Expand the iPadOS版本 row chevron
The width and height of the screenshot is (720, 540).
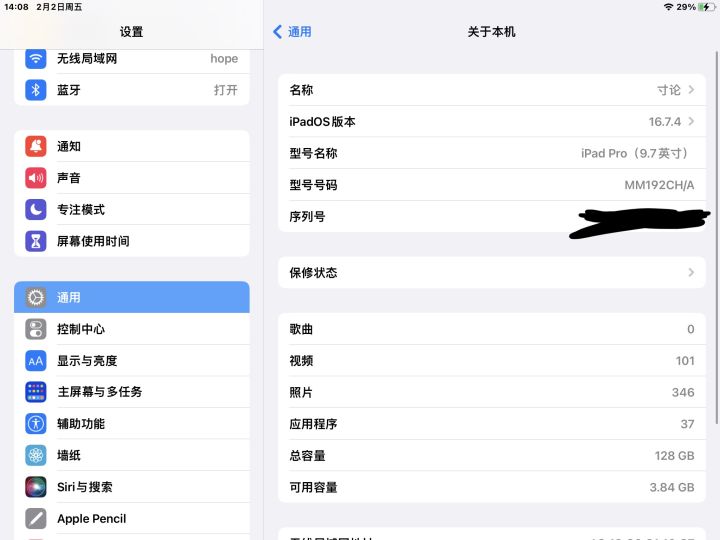[691, 122]
